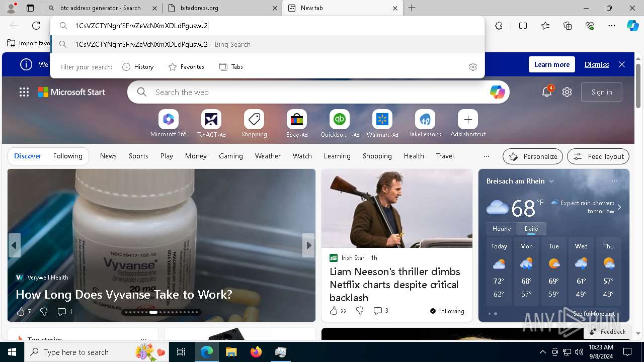The height and width of the screenshot is (362, 644).
Task: Open address bar search settings gear
Action: tap(472, 67)
